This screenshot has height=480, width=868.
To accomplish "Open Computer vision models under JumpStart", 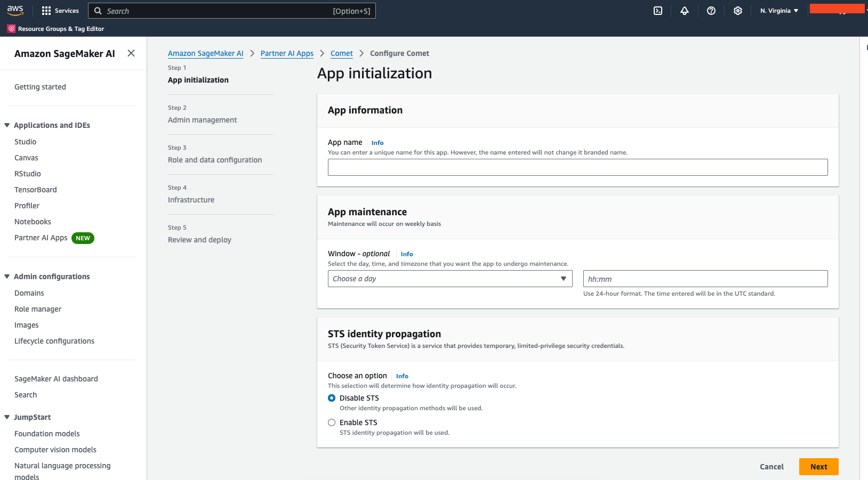I will coord(55,450).
